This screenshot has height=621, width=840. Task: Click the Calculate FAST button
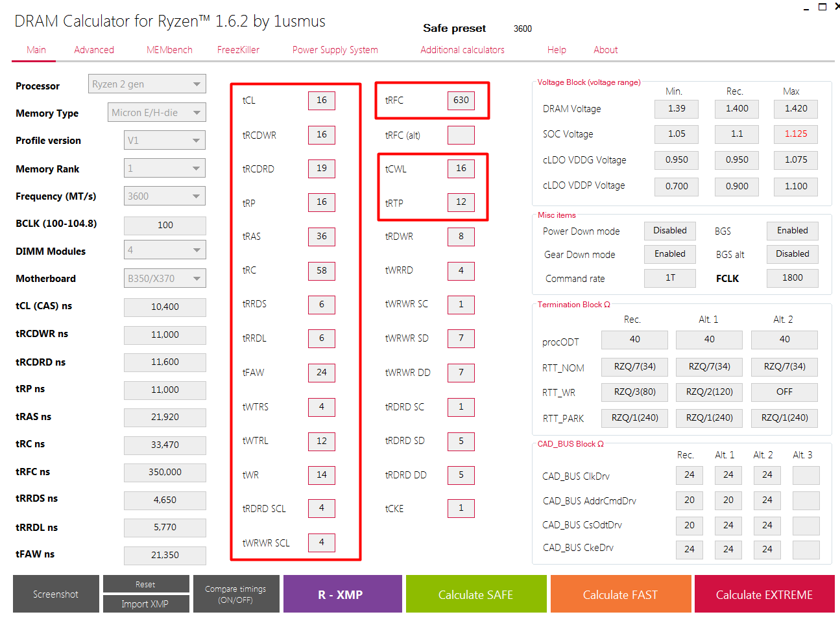[x=621, y=594]
